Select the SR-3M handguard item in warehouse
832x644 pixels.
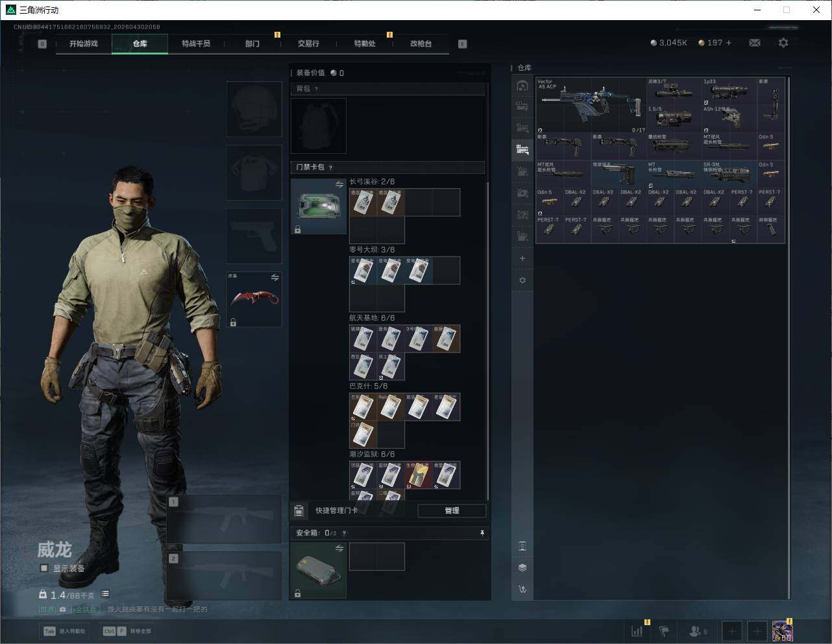point(729,174)
